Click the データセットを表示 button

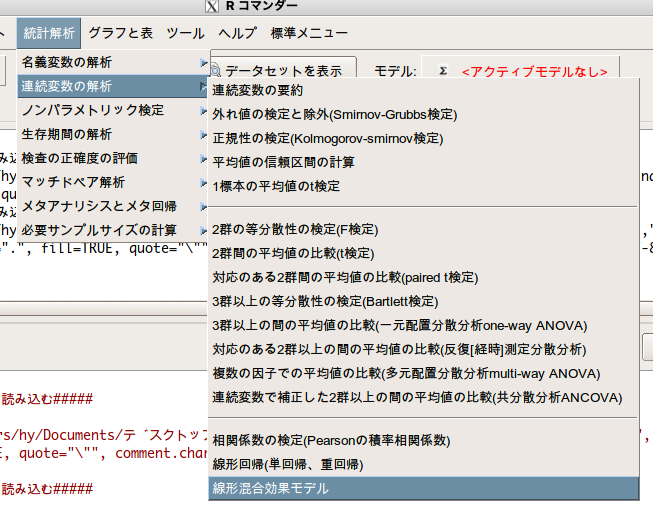coord(283,71)
